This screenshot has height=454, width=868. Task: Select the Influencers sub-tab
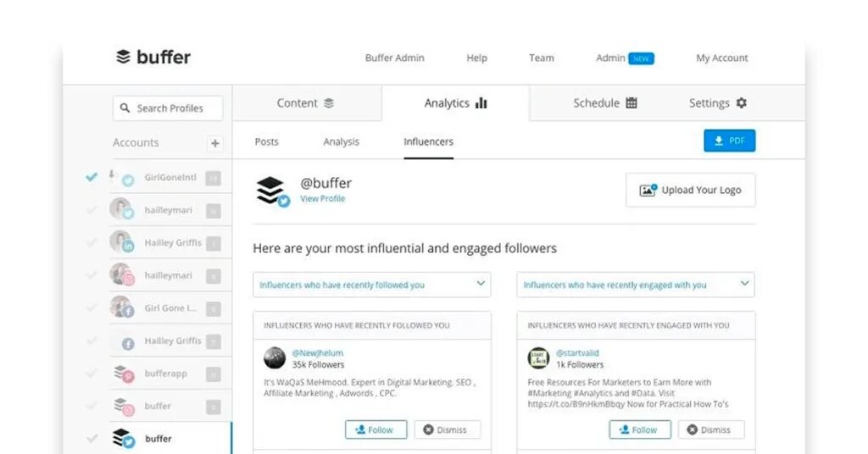[428, 141]
